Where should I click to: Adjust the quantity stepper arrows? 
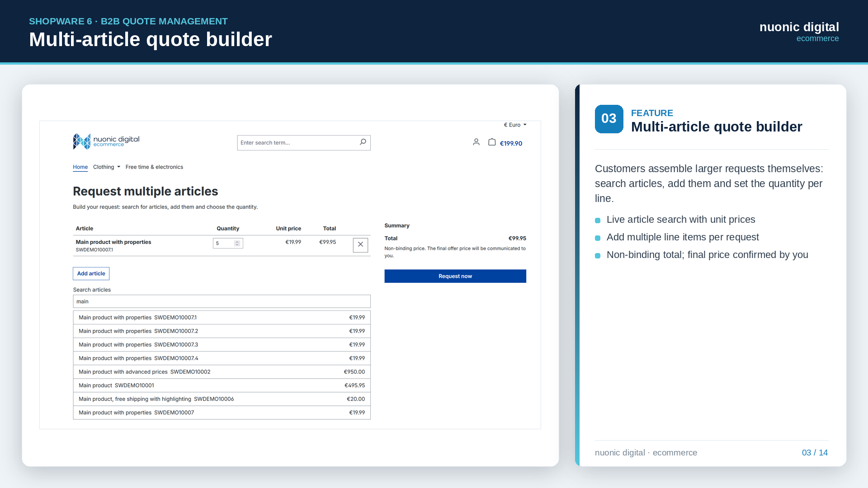(237, 244)
